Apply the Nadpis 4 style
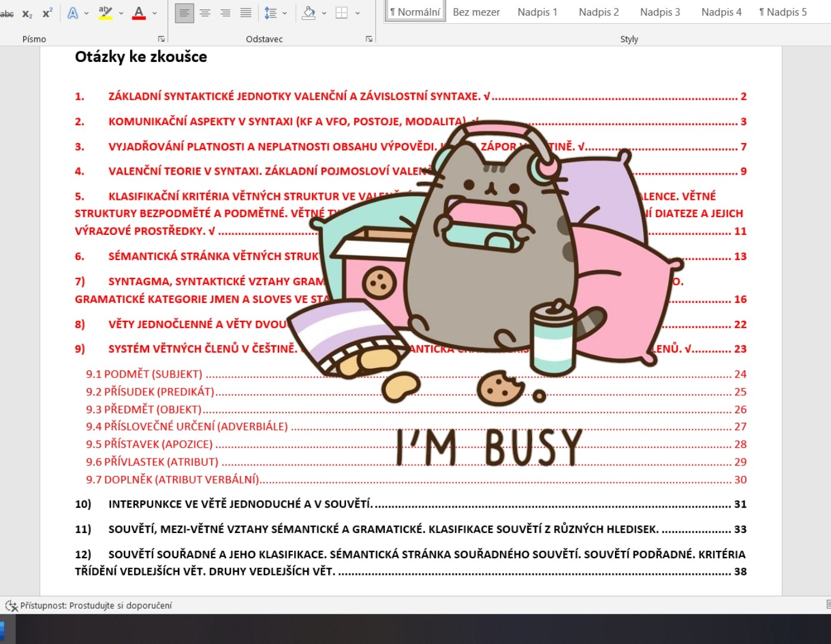 tap(721, 12)
